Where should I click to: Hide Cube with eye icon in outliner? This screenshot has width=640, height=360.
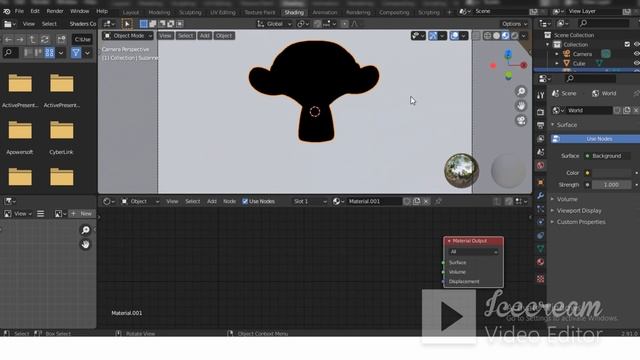[636, 63]
